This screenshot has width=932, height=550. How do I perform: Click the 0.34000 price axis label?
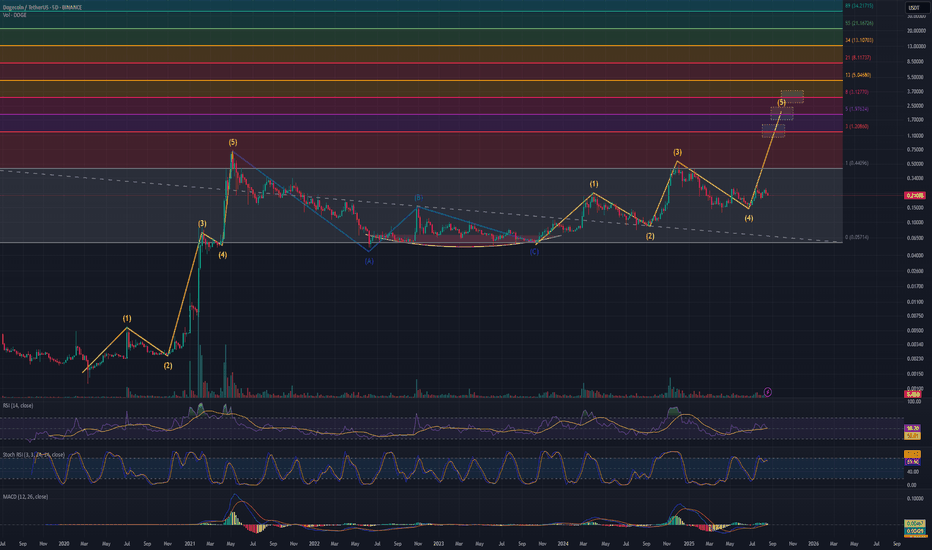[x=916, y=178]
